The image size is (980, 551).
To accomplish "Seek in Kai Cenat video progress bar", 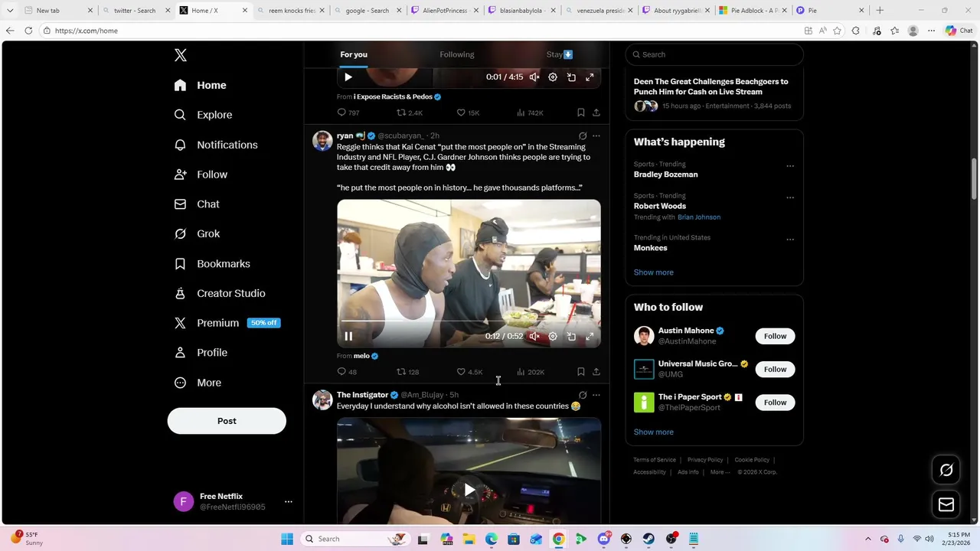I will coord(469,321).
